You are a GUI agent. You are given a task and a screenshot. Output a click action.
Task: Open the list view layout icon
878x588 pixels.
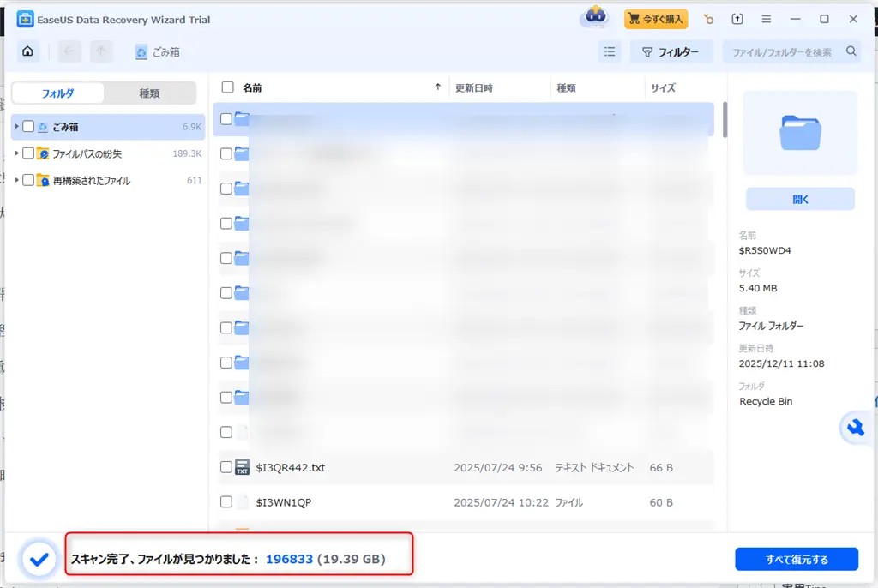point(609,51)
